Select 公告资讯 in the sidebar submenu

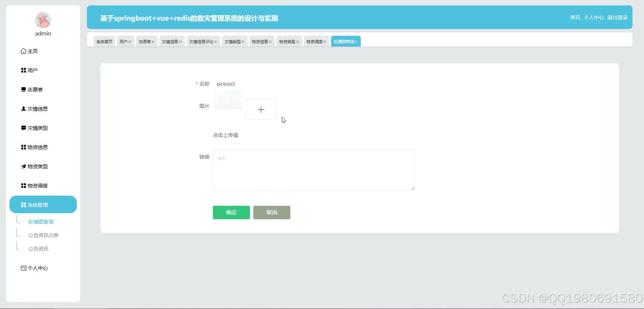[x=38, y=248]
